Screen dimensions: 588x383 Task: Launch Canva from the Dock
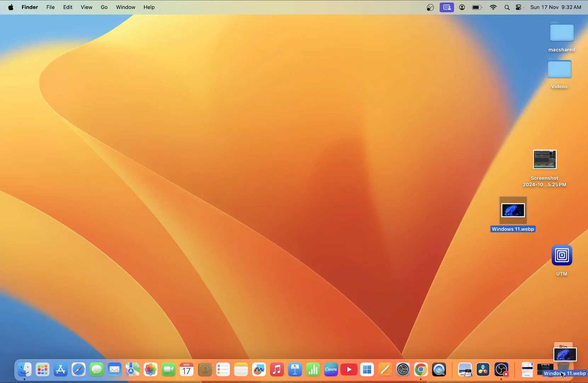click(331, 370)
